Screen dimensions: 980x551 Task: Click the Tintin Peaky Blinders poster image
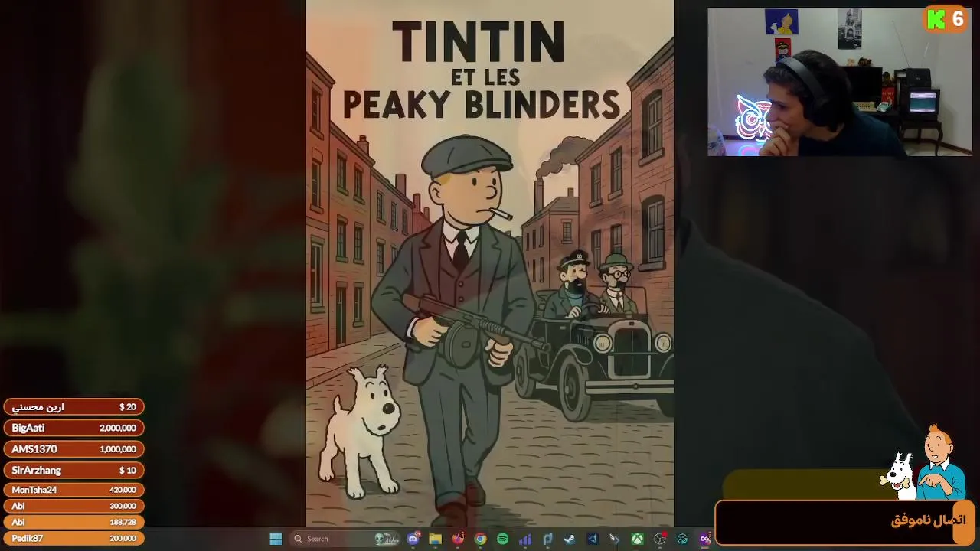tap(490, 263)
